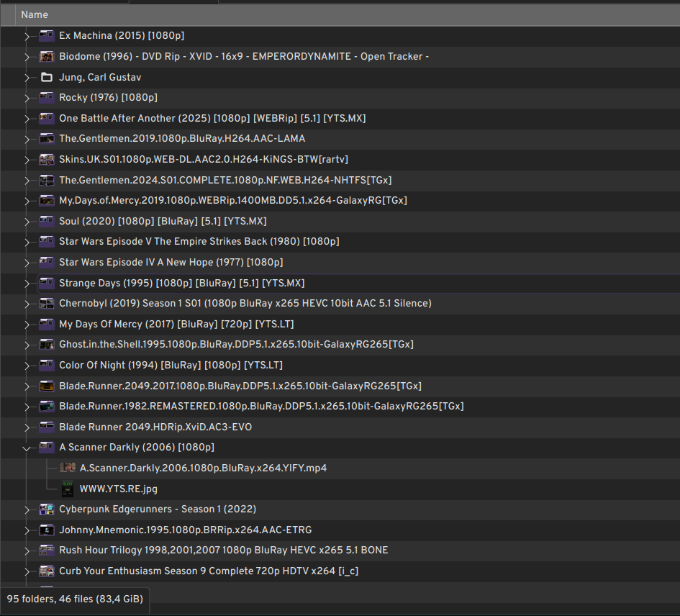Screen dimensions: 680x616
Task: Select Star Wars Episode V row text
Action: pyautogui.click(x=199, y=242)
